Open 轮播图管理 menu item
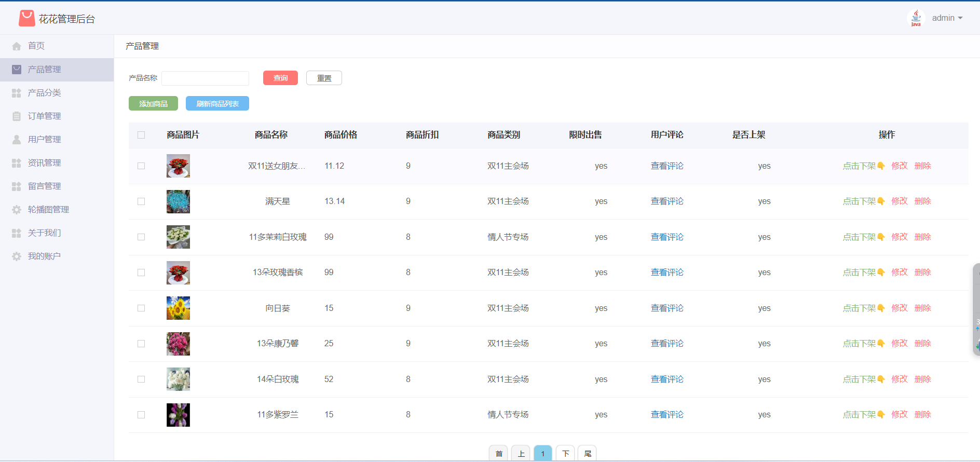Viewport: 980px width, 462px height. click(x=57, y=210)
